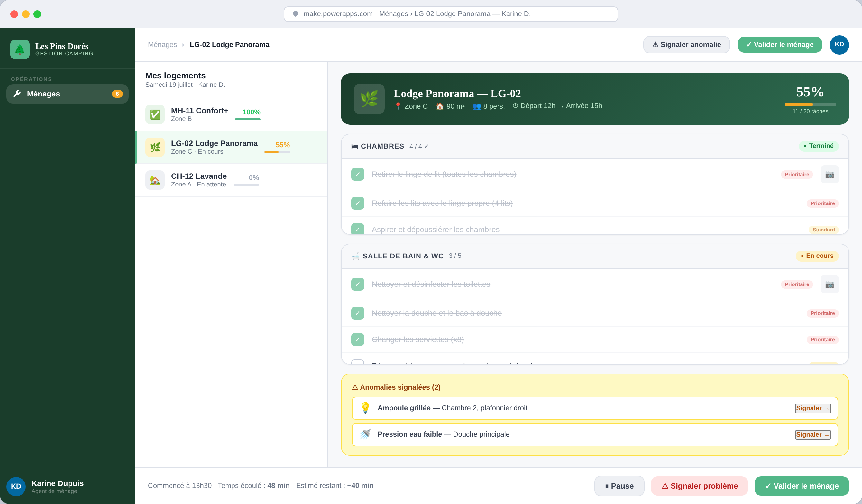Click the camera icon on Retirer le linge task
This screenshot has width=862, height=504.
click(829, 175)
